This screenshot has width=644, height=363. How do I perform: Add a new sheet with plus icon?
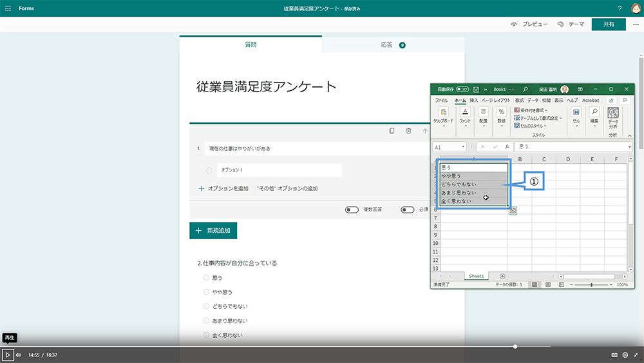502,276
